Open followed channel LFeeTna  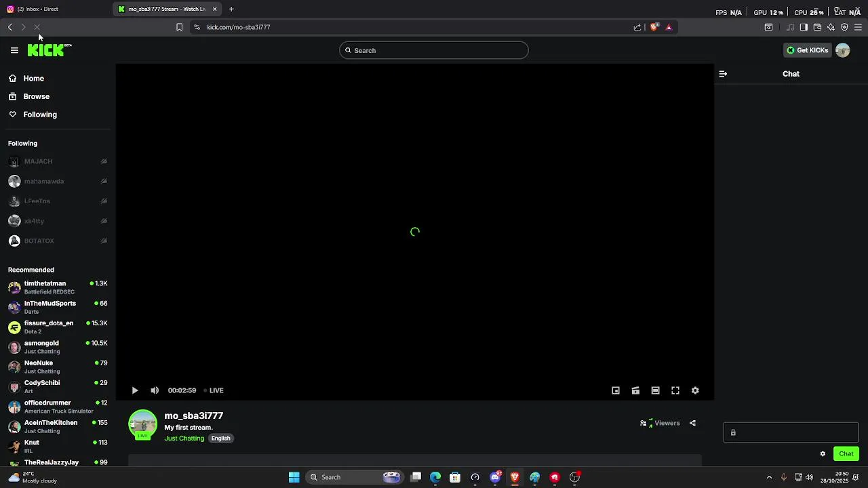click(x=58, y=201)
